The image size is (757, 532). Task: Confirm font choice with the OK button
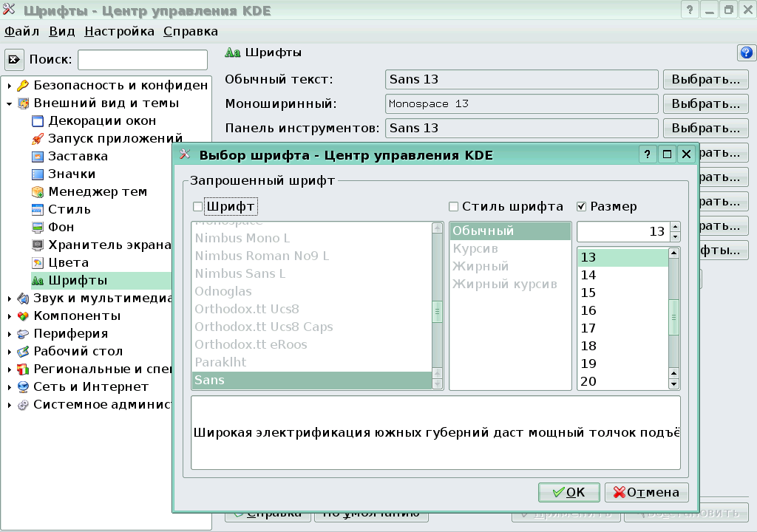click(568, 492)
